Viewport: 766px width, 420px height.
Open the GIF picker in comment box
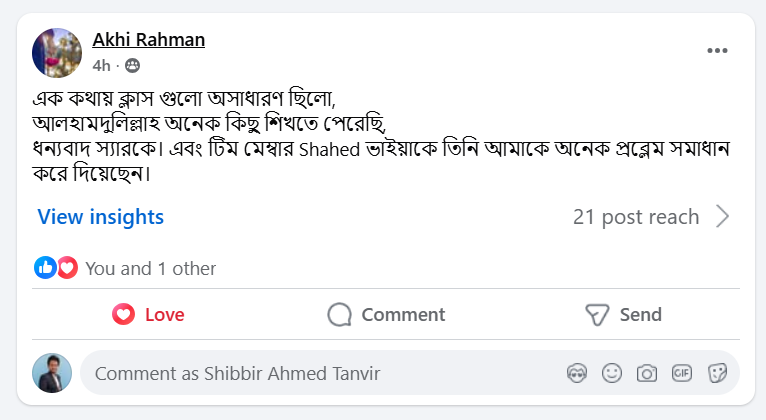pos(682,373)
